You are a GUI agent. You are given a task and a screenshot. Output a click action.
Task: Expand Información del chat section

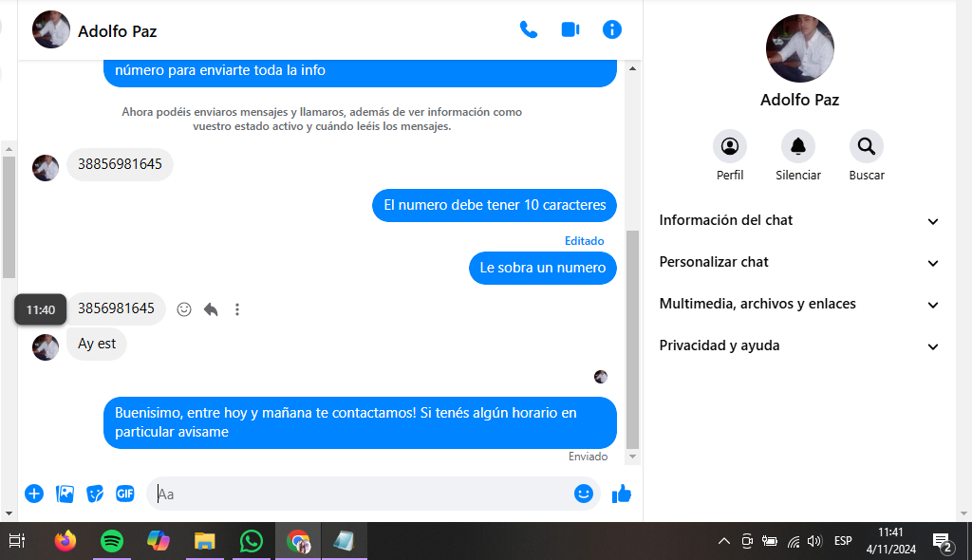point(798,221)
